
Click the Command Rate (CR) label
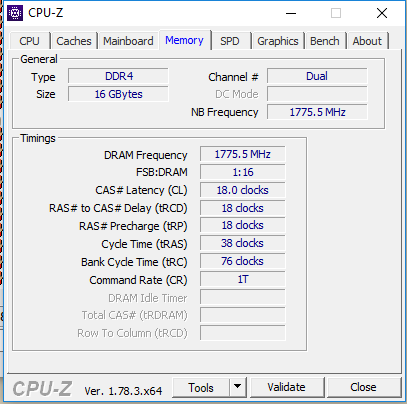tap(138, 280)
